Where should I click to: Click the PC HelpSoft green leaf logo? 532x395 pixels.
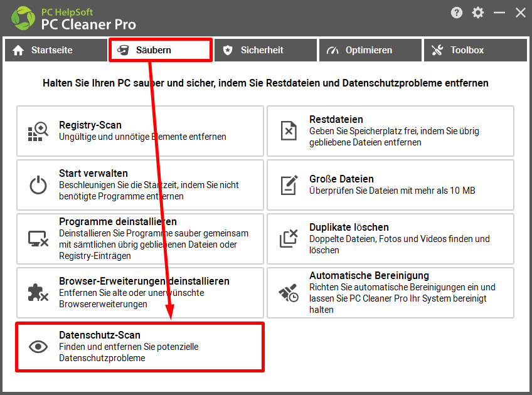pos(23,18)
